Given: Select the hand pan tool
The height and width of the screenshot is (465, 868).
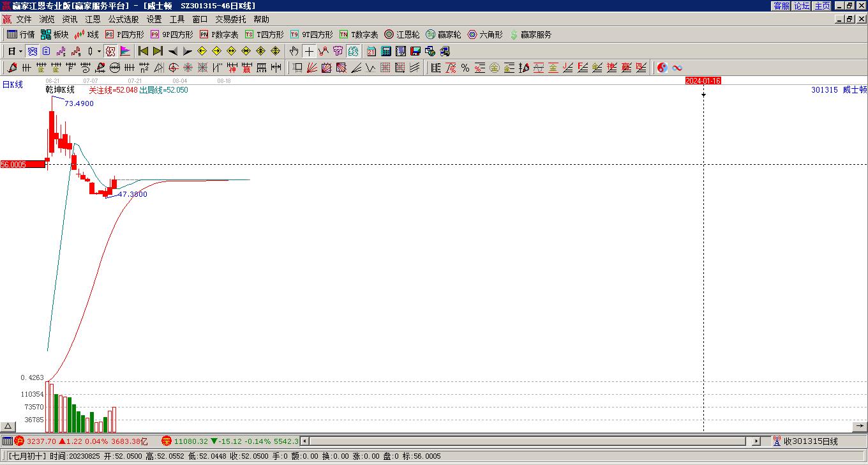Looking at the screenshot, I should click(294, 51).
